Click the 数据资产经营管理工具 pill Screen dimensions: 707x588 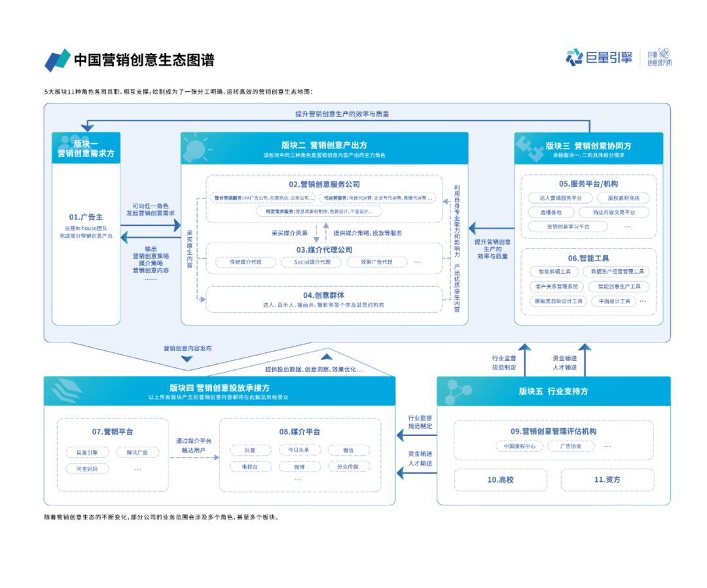point(617,272)
